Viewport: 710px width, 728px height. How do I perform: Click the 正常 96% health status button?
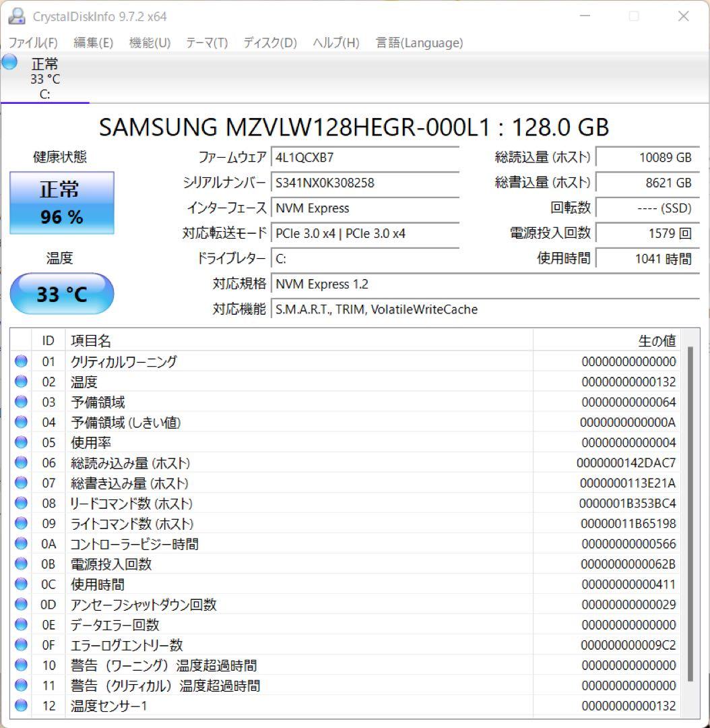tap(62, 202)
